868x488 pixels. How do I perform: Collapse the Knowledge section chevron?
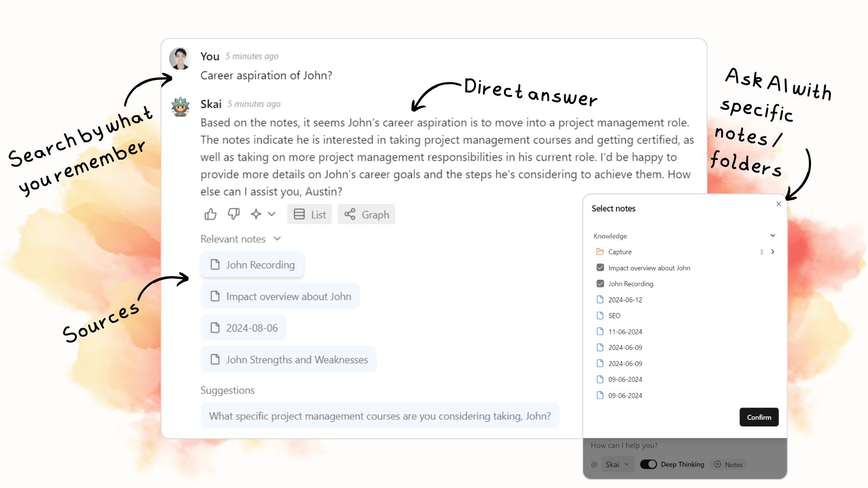773,235
